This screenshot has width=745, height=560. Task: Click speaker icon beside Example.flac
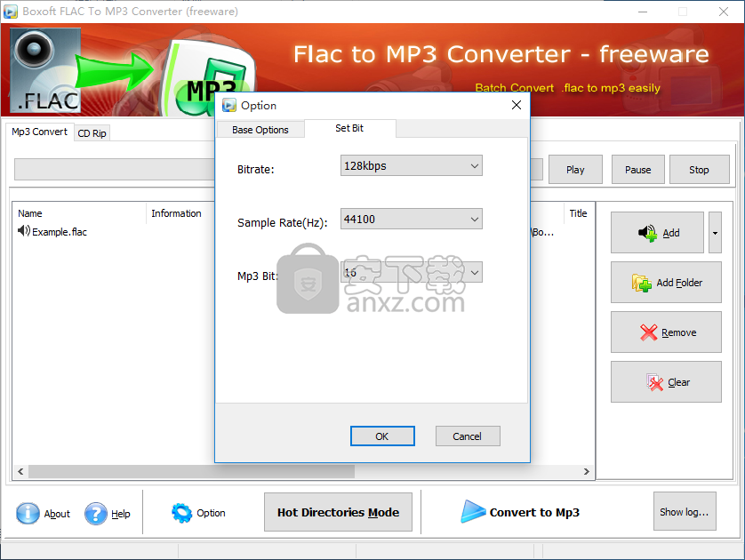(x=24, y=231)
